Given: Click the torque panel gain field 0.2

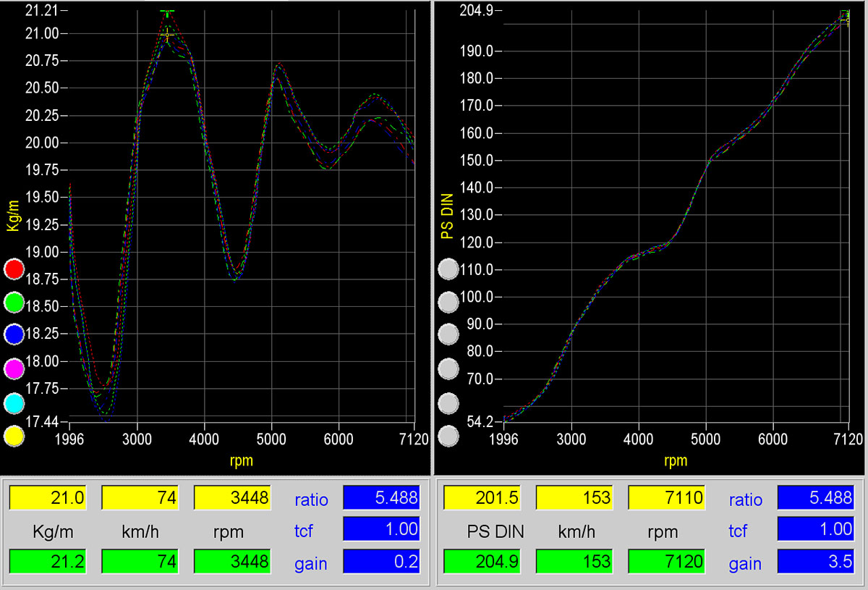Looking at the screenshot, I should coord(381,562).
